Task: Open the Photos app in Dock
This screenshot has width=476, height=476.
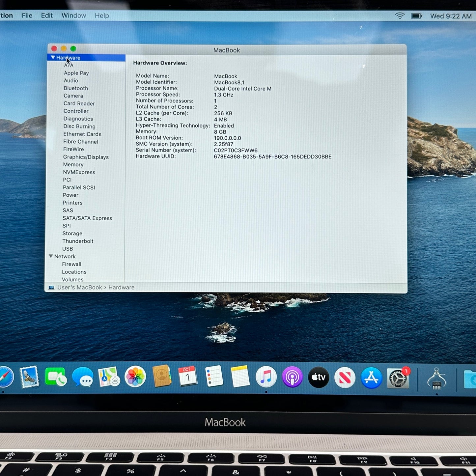Action: 135,377
